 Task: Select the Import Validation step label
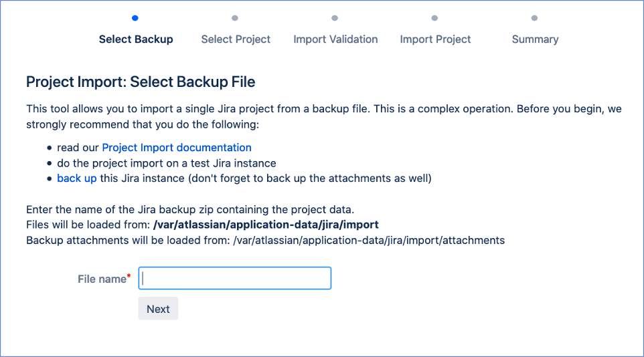pyautogui.click(x=335, y=39)
